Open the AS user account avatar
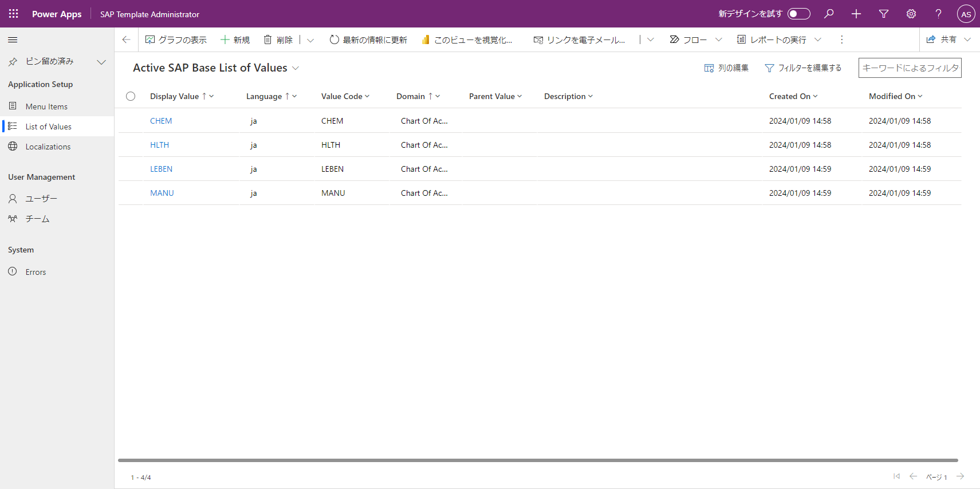This screenshot has height=489, width=980. click(x=966, y=14)
